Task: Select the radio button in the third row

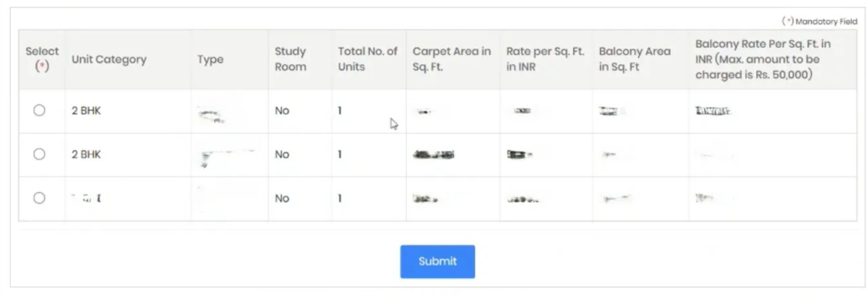Action: pos(39,198)
